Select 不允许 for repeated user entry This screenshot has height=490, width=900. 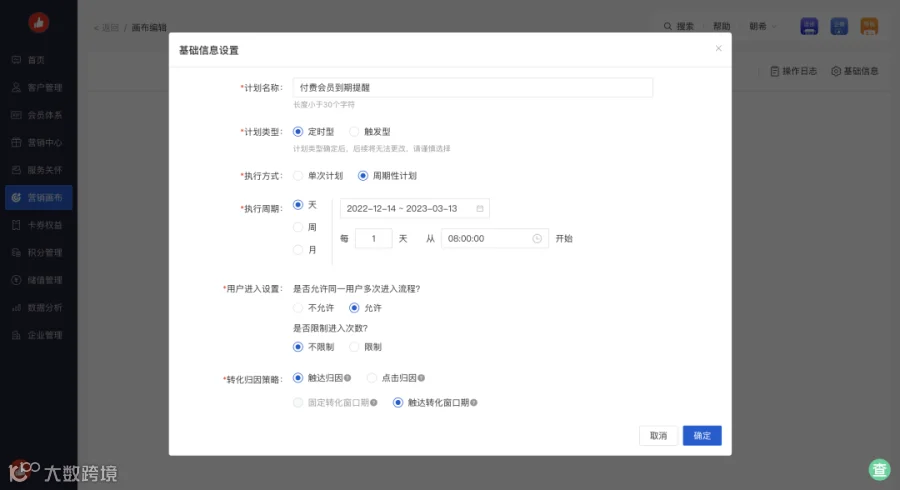tap(298, 308)
